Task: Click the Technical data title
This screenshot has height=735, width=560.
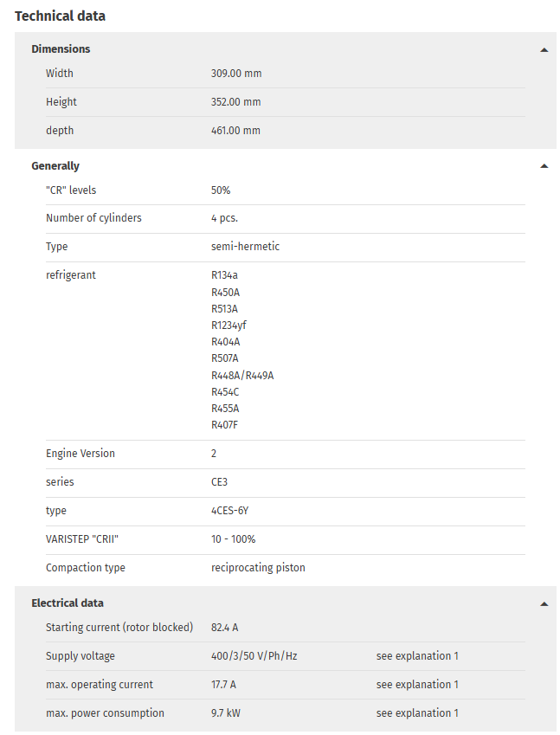Action: pyautogui.click(x=60, y=16)
